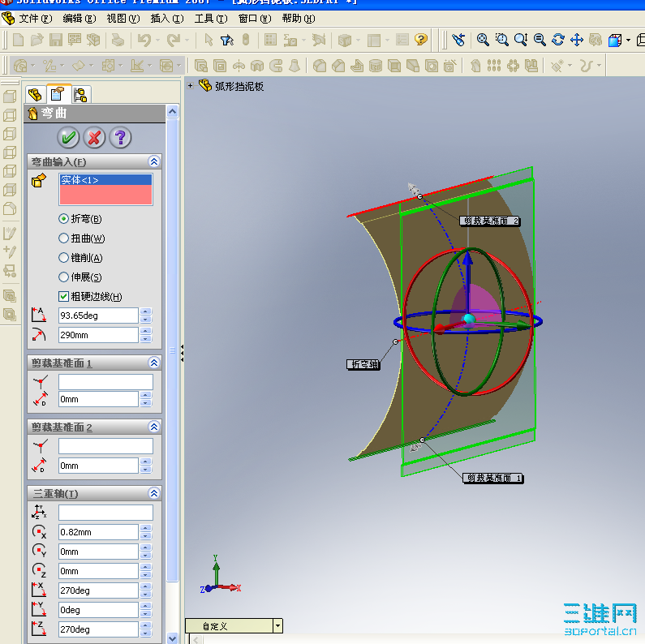Collapse the 弯曲输入(F) section

154,161
